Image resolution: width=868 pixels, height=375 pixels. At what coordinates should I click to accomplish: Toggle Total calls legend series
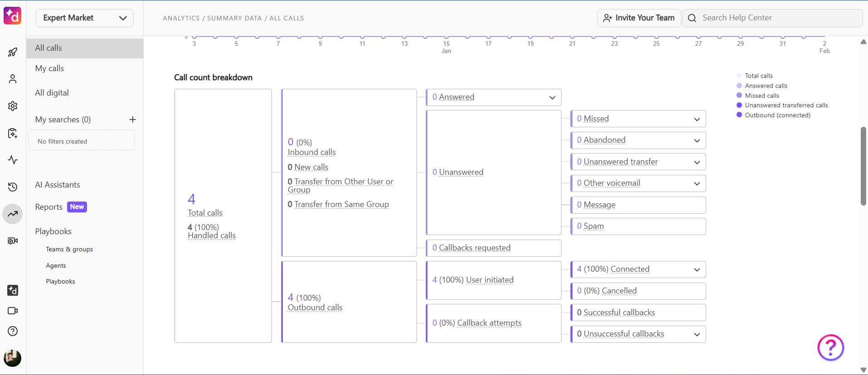(755, 76)
